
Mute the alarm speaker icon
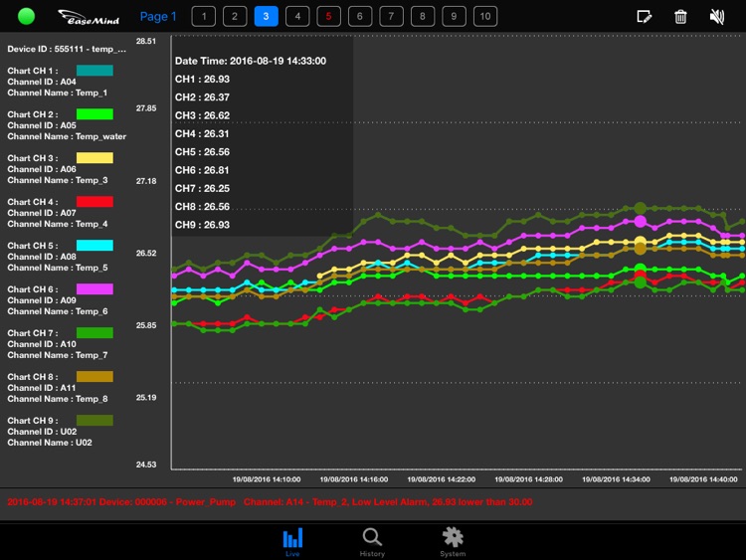[716, 16]
